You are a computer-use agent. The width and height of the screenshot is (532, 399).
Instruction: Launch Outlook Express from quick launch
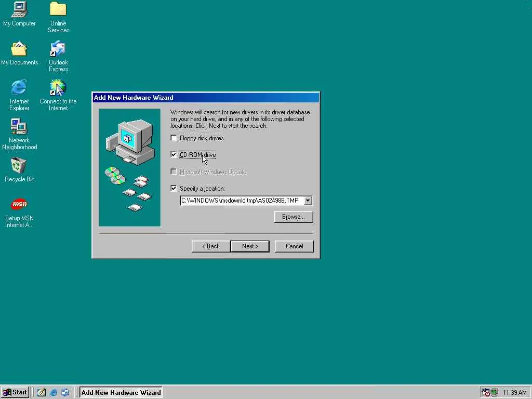point(65,393)
